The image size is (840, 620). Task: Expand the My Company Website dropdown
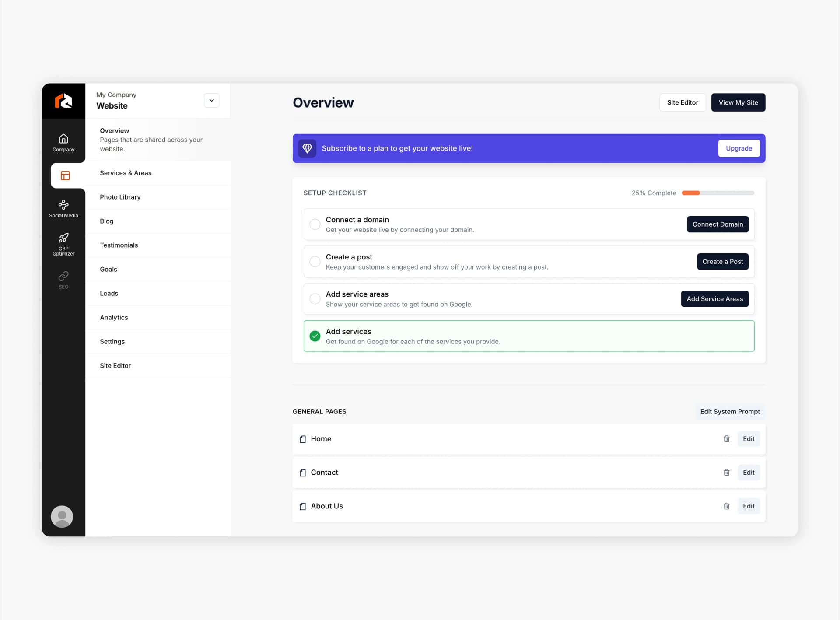coord(212,100)
